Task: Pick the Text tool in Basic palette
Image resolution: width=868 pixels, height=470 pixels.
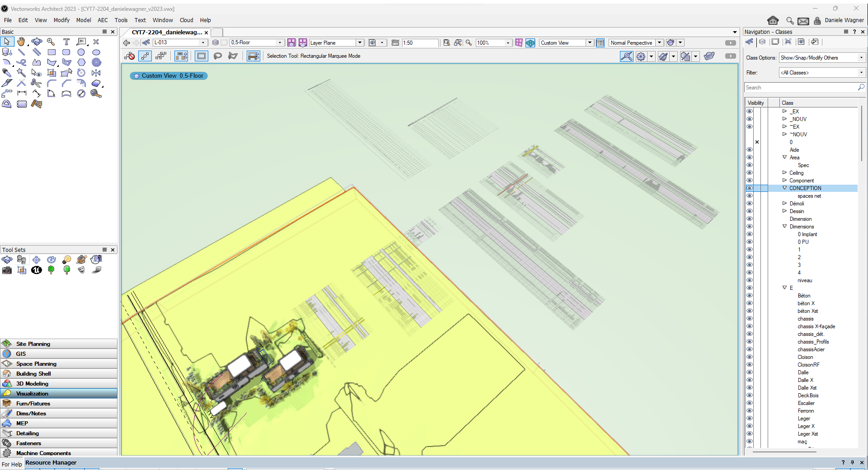Action: (x=66, y=42)
